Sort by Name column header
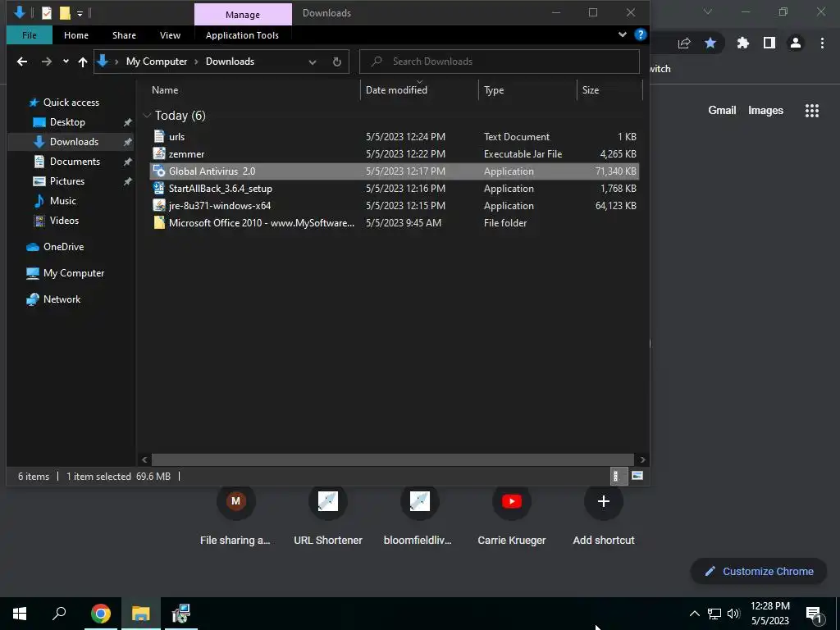Image resolution: width=840 pixels, height=630 pixels. click(x=253, y=90)
